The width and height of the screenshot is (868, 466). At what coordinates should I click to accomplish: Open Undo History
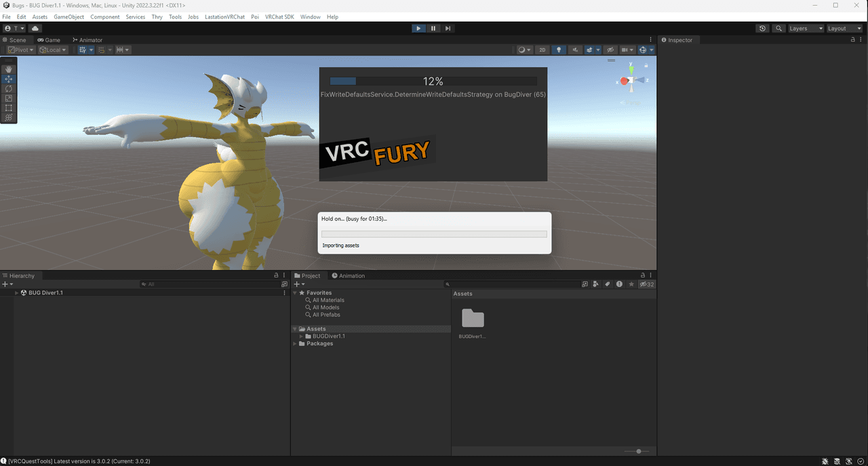coord(763,28)
